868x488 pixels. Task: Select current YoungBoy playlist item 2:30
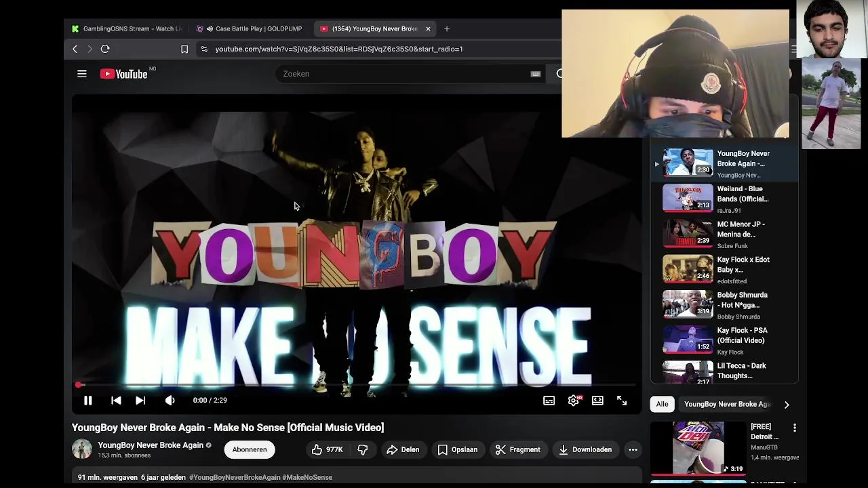tap(723, 163)
